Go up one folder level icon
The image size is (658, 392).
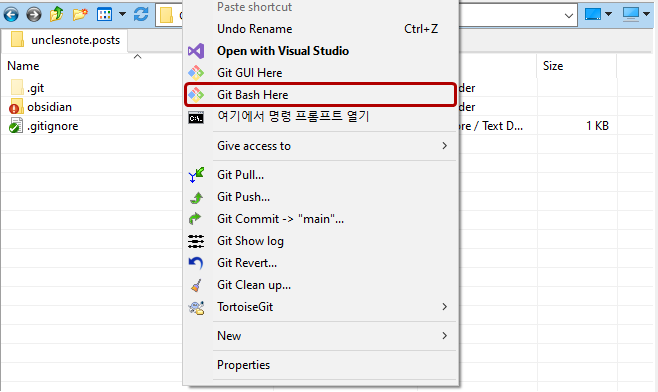pos(56,15)
